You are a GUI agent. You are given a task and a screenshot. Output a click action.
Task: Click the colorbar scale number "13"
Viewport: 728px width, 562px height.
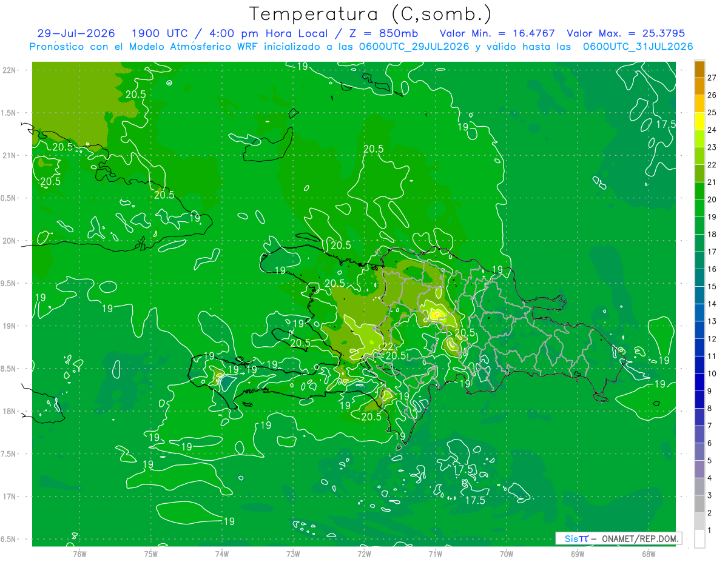coord(712,321)
